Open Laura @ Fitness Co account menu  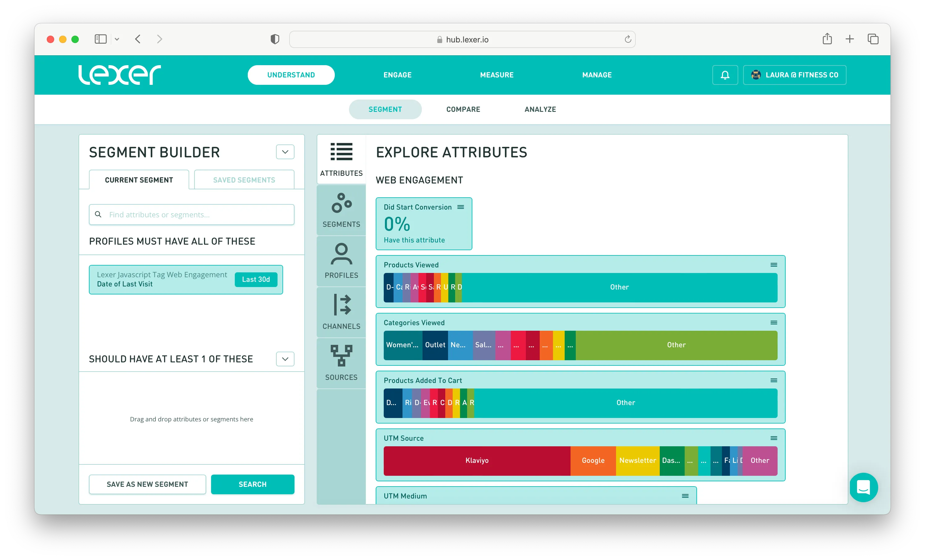(794, 75)
